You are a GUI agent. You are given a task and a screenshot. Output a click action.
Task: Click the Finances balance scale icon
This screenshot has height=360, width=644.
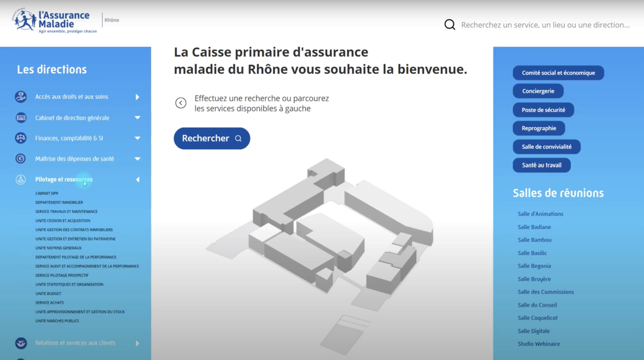[21, 138]
